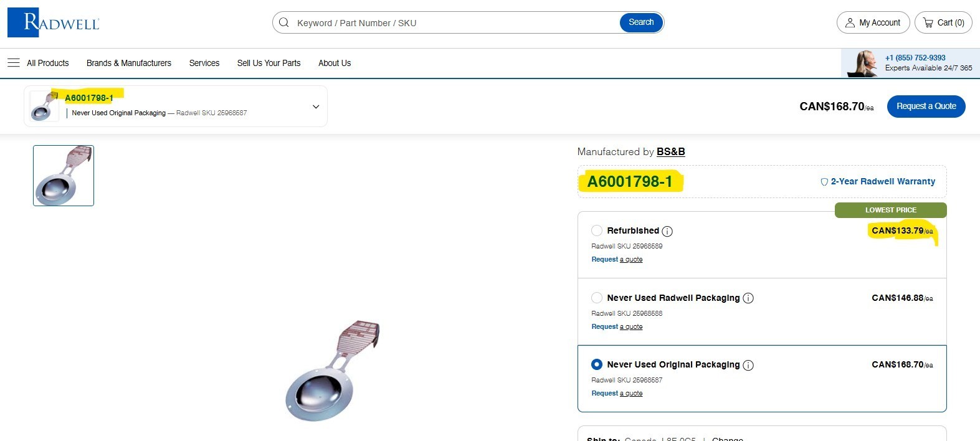This screenshot has width=980, height=441.
Task: Select the Refurbished radio option
Action: click(597, 230)
